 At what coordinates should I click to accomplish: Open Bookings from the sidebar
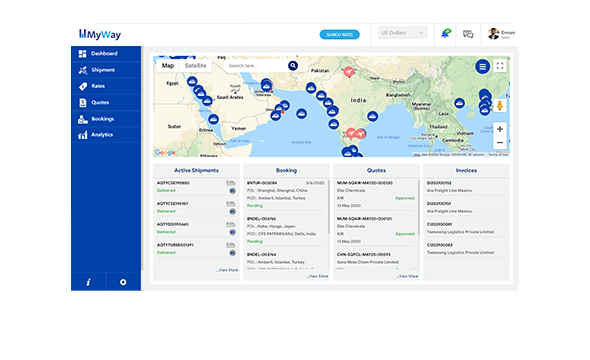point(106,119)
